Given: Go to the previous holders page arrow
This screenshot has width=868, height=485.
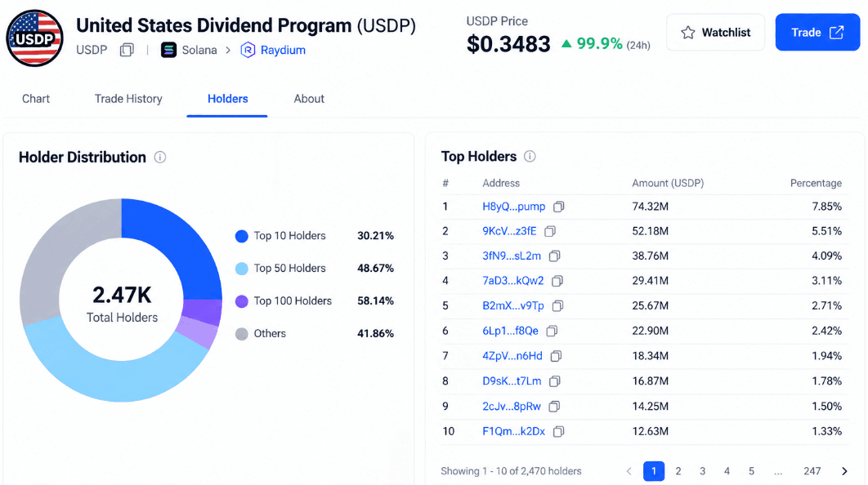Looking at the screenshot, I should [629, 471].
